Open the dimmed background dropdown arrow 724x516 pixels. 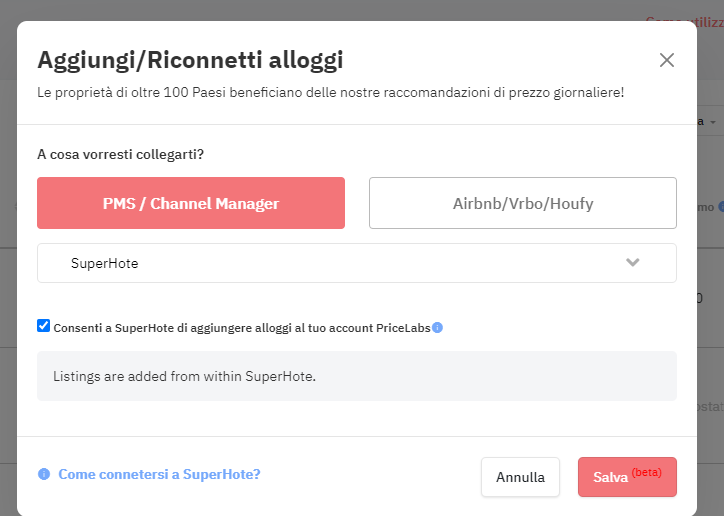713,122
